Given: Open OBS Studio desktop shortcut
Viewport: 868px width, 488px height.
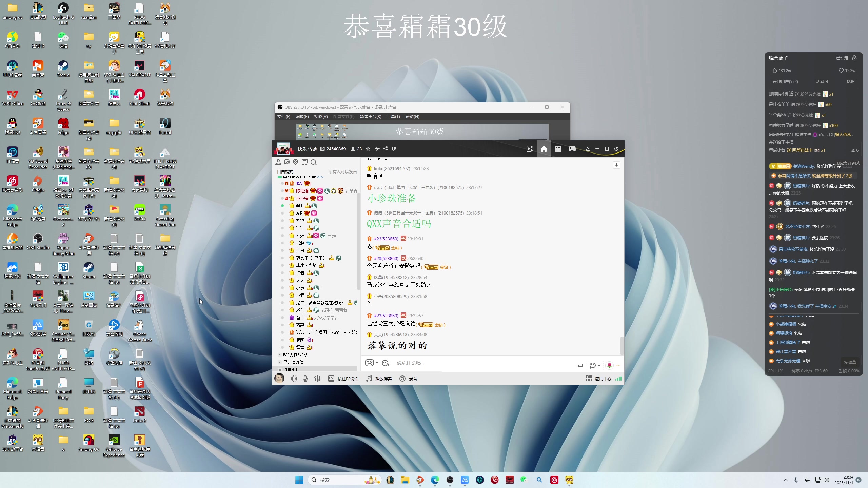Looking at the screenshot, I should coord(38,241).
